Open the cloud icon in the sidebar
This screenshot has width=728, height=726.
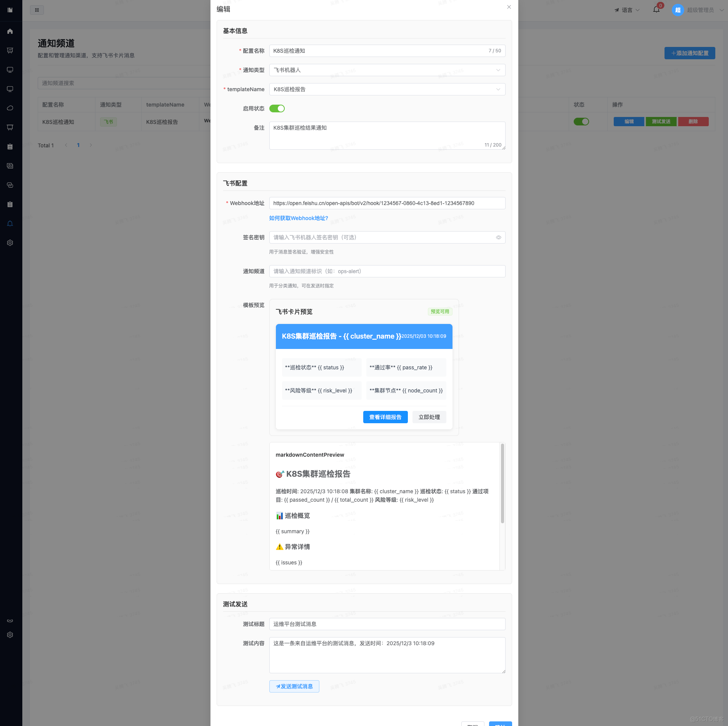click(10, 108)
